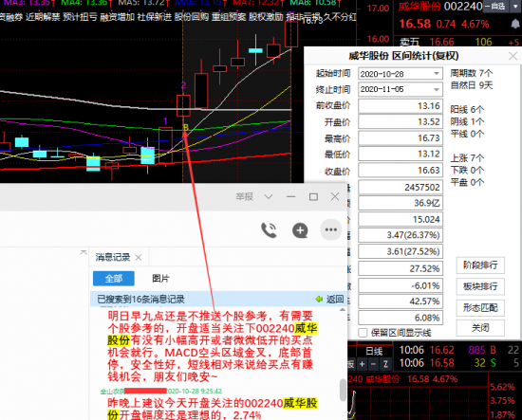Viewport: 522px width, 420px height.
Task: Open the 自选 dropdown arrow at top right
Action: 515,7
